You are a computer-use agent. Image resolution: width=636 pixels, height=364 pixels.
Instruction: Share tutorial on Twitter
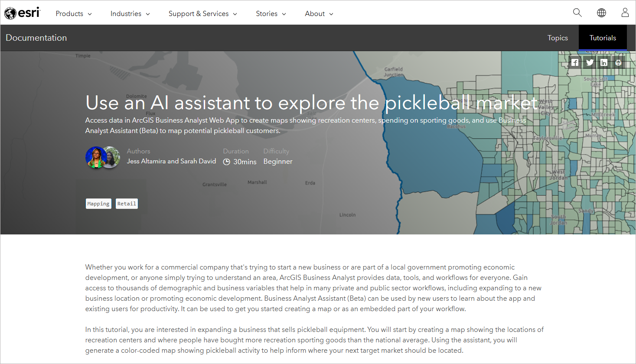pyautogui.click(x=590, y=62)
